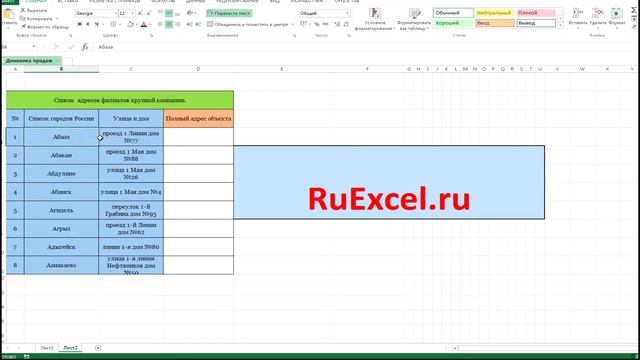Click the decrease indent icon
This screenshot has width=640, height=360.
(x=189, y=24)
